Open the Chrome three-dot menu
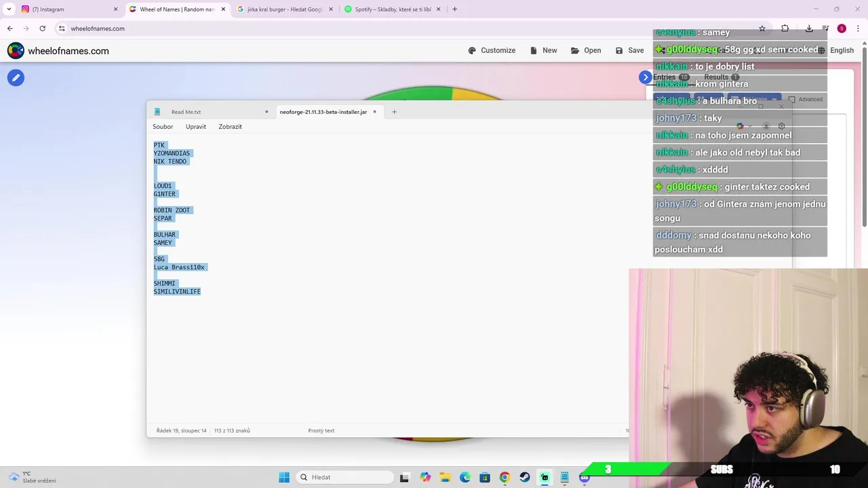Screen dimensions: 868x488 tap(858, 28)
